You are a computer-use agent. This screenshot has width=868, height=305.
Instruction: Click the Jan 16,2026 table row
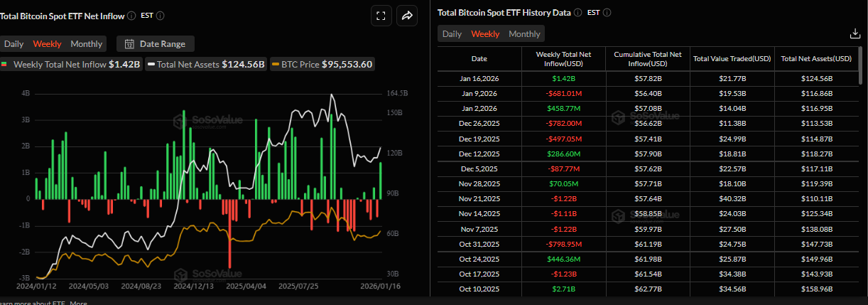tap(648, 79)
